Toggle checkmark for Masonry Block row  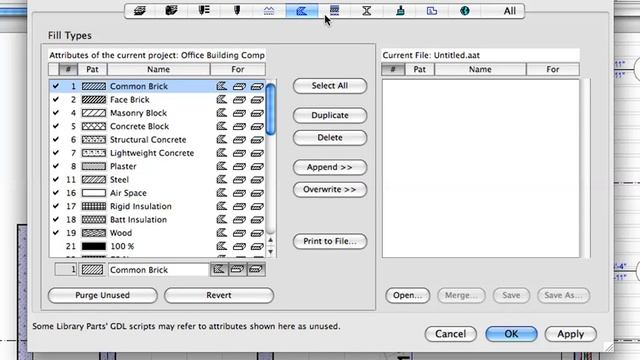click(x=56, y=113)
